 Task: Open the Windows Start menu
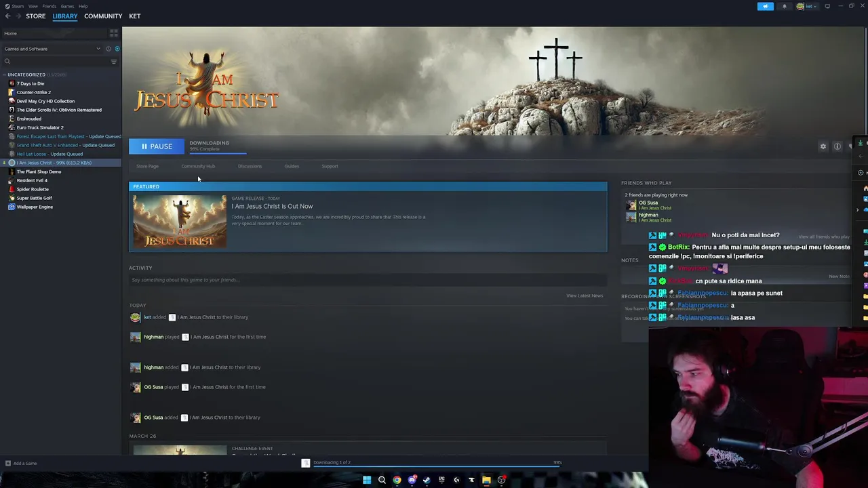point(367,480)
